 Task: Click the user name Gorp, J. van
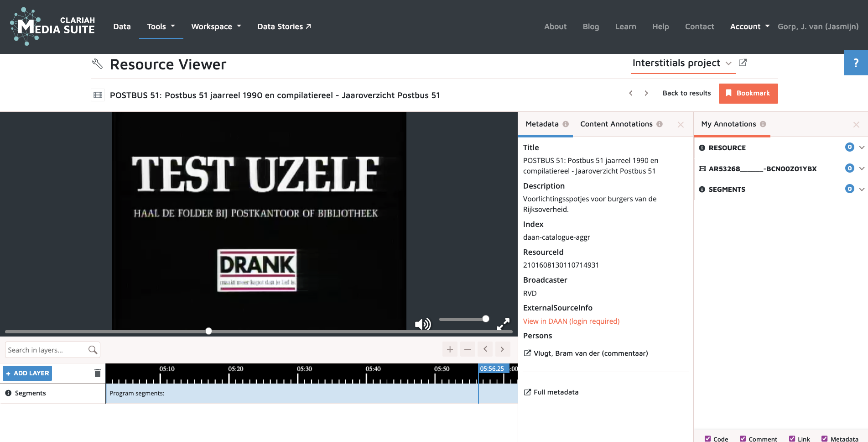(x=818, y=26)
